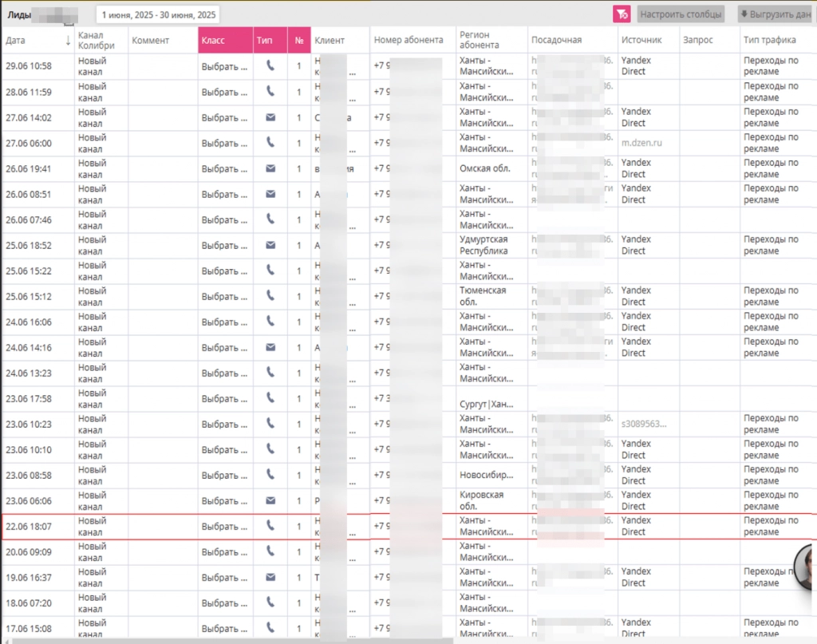Click envelope icon in 26.06 19:41 row
The height and width of the screenshot is (644, 817).
pyautogui.click(x=270, y=168)
